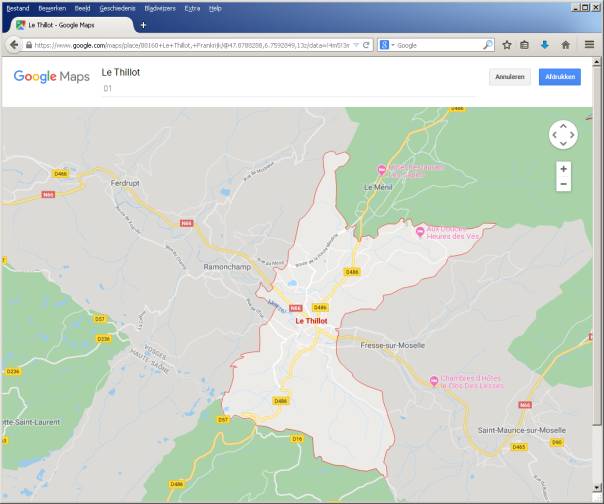Click the Ramonchamp town label
Viewport: 604px width, 504px height.
(x=227, y=267)
